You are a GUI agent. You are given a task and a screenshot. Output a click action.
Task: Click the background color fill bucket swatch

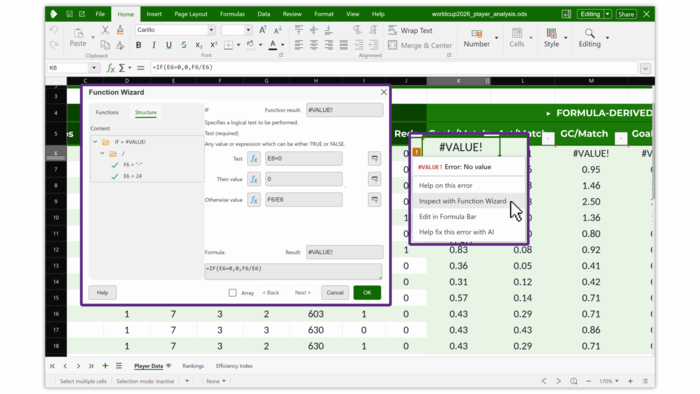[x=250, y=45]
